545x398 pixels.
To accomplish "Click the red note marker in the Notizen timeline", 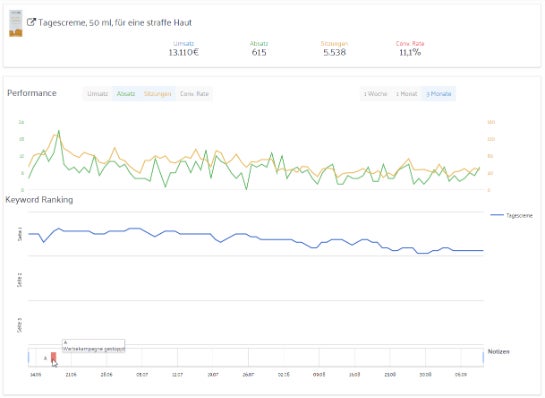I will pos(54,357).
